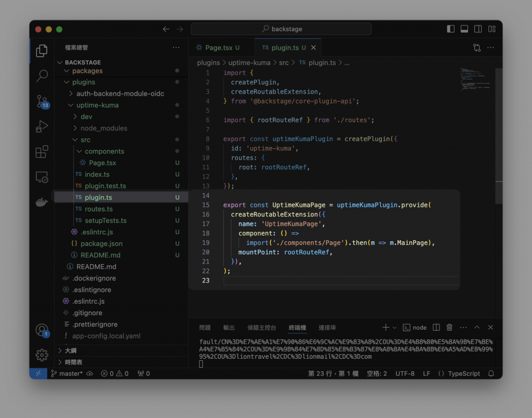Open the Remote Explorer view
This screenshot has height=418, width=532.
42,177
